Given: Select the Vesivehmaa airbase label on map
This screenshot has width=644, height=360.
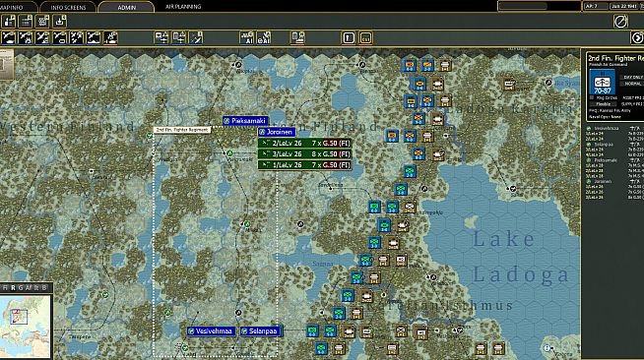Looking at the screenshot, I should point(211,330).
